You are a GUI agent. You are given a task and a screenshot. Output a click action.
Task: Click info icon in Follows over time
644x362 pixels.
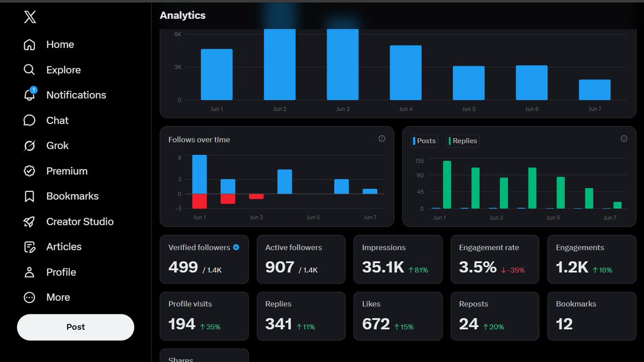(382, 138)
